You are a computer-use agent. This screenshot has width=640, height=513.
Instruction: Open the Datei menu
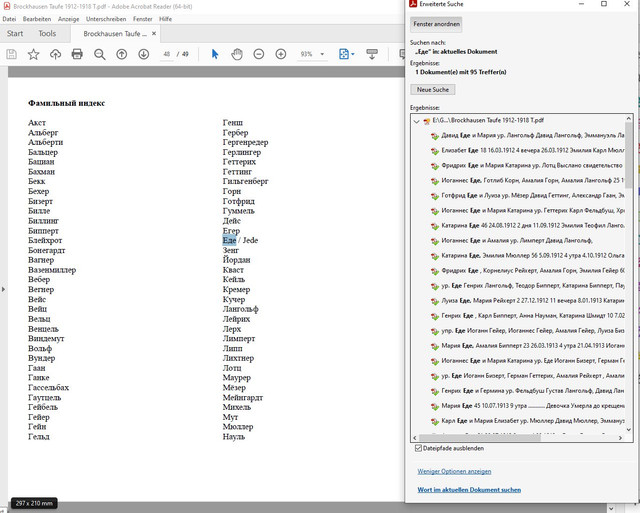9,19
